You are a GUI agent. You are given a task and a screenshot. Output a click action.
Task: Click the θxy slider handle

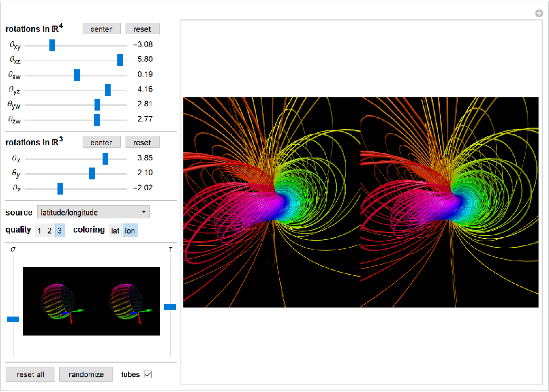[x=52, y=45]
